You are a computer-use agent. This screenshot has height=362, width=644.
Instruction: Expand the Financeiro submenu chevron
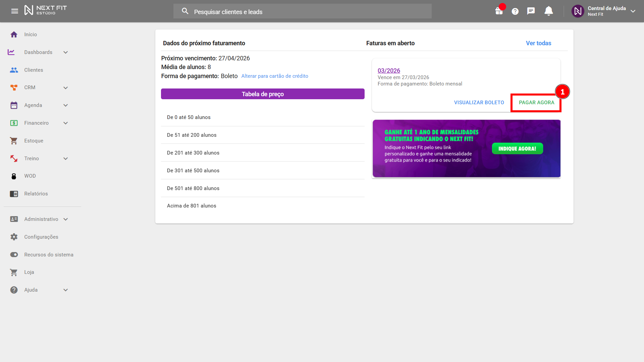coord(66,123)
